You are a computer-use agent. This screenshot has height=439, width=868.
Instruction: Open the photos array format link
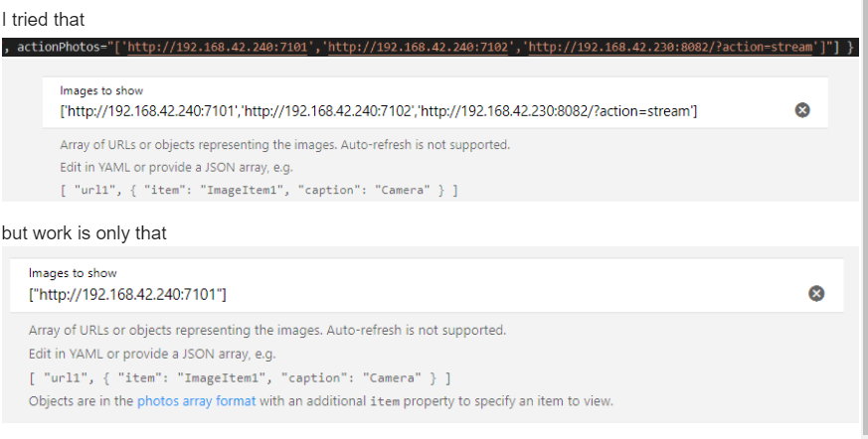pos(196,401)
